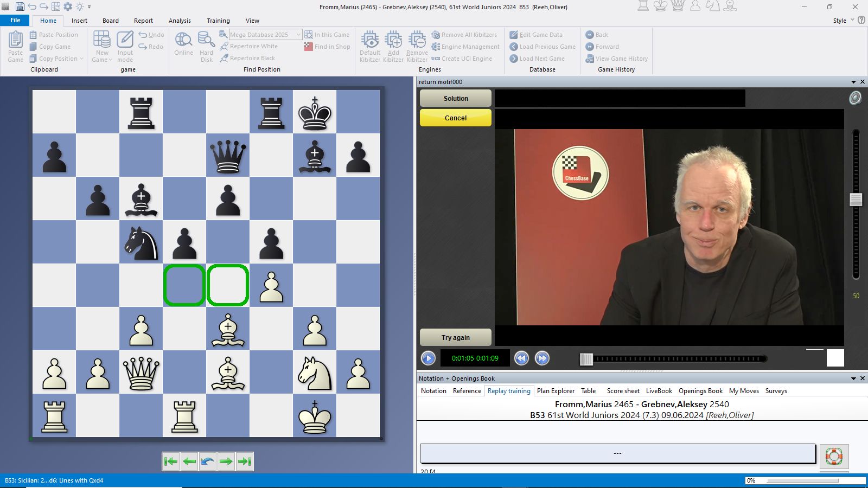Click the take back move arrow

208,461
